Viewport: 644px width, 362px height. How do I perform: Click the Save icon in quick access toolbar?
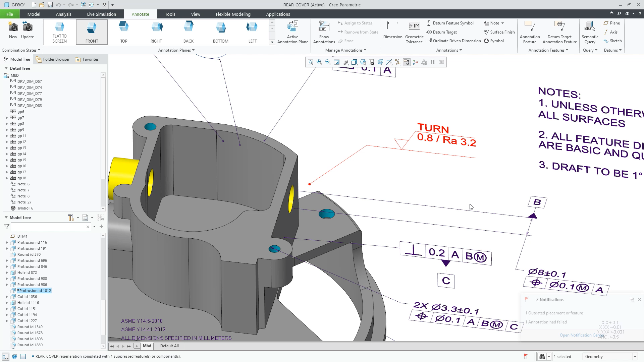point(50,5)
